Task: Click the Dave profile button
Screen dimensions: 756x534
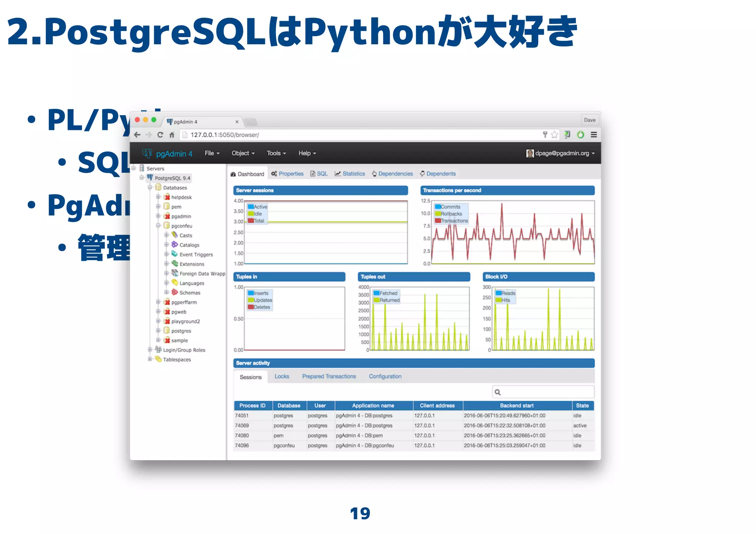Action: [590, 120]
